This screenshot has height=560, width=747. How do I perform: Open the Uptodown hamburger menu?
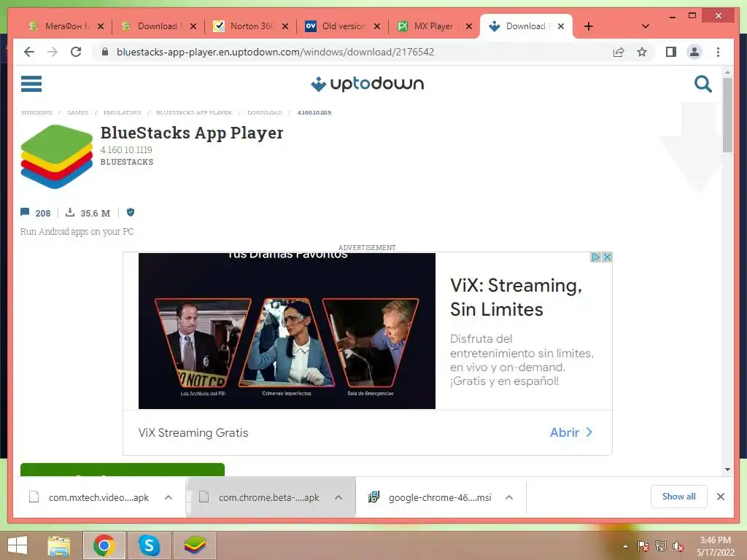point(31,84)
